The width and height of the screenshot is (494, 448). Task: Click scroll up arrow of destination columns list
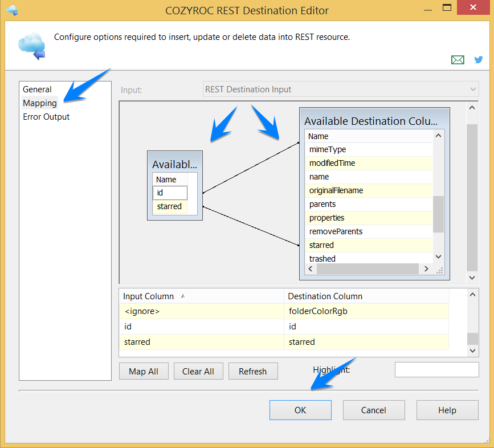(x=438, y=136)
